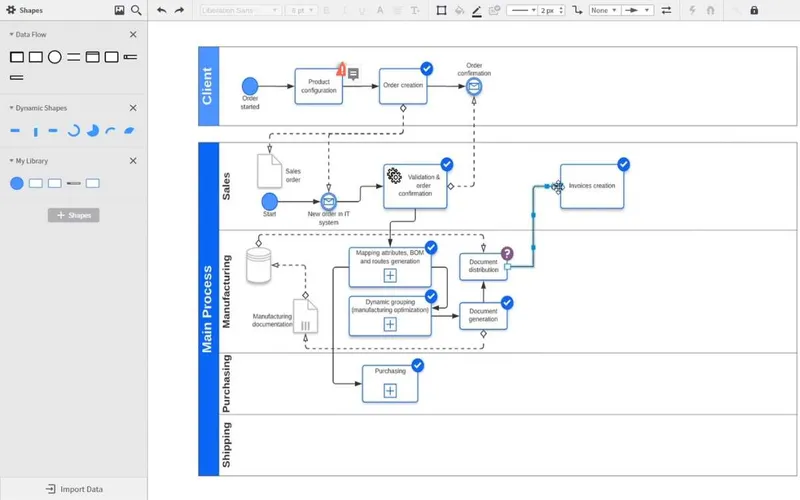Open the font size dropdown
This screenshot has width=800, height=500.
click(302, 10)
